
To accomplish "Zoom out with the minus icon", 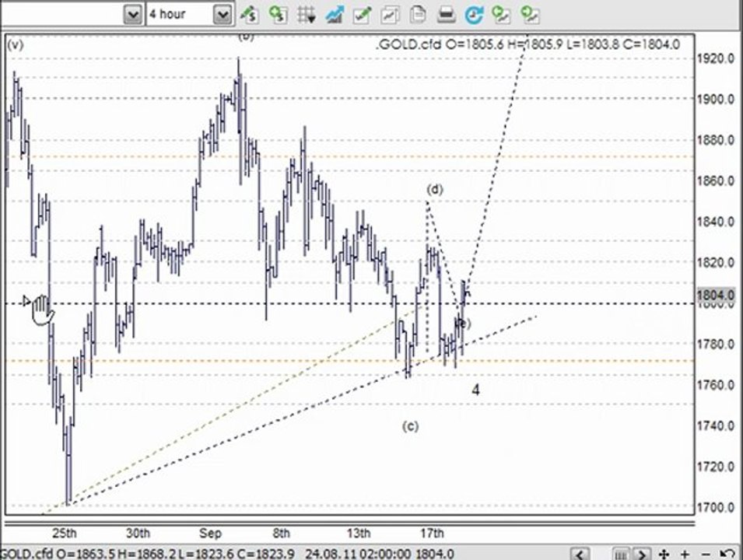I will tap(705, 554).
